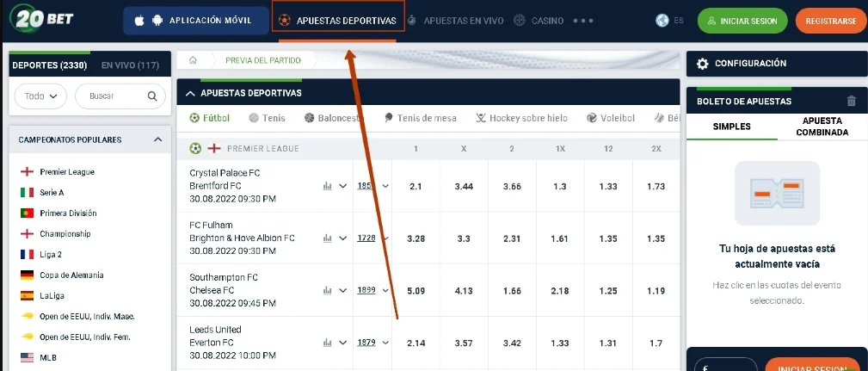Show more navigation items via three dots
Screen dimensions: 868x371
583,21
